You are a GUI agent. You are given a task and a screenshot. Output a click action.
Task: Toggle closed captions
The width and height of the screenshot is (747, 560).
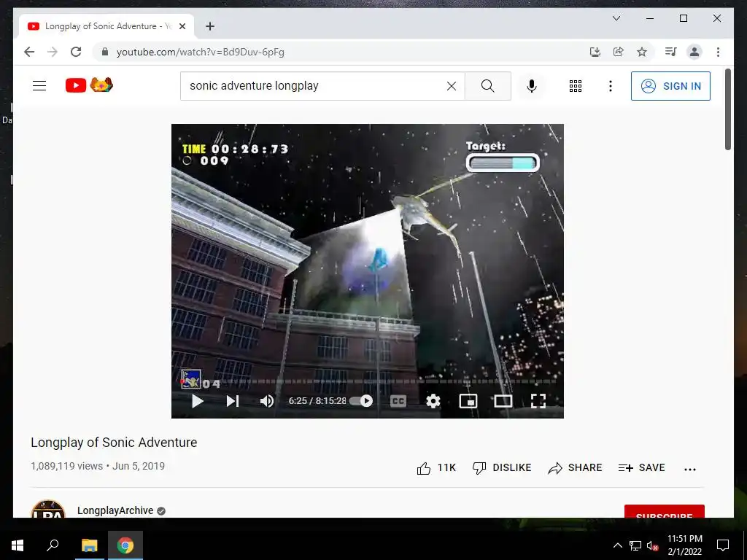click(398, 401)
